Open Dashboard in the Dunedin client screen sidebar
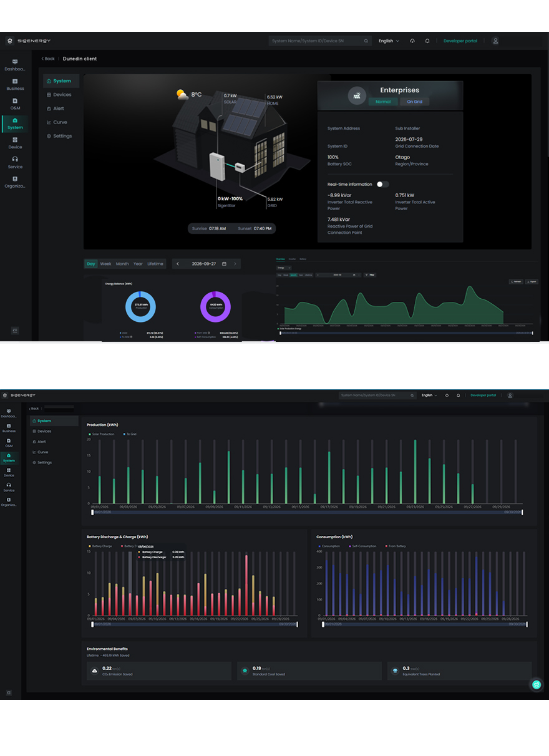Viewport: 549px width, 756px height. [15, 65]
